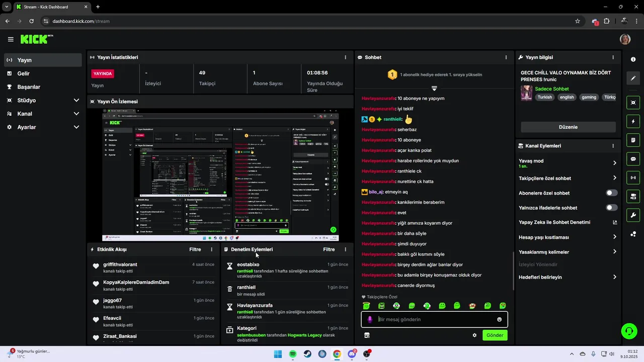Screen dimensions: 644x362
Task: Open Takipçilere özel sohbet options
Action: (568, 178)
